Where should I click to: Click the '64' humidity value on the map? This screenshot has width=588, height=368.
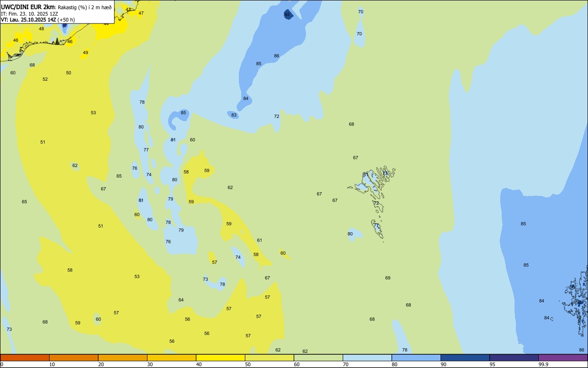click(181, 300)
